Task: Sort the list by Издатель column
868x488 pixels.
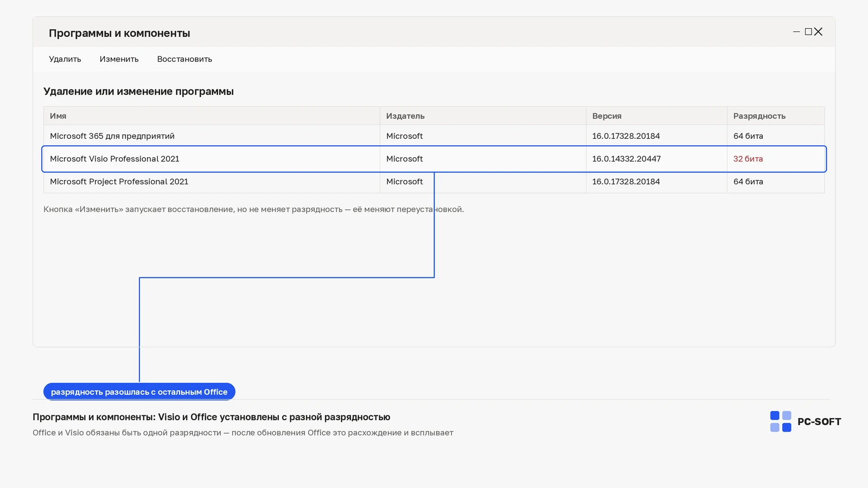Action: (483, 116)
